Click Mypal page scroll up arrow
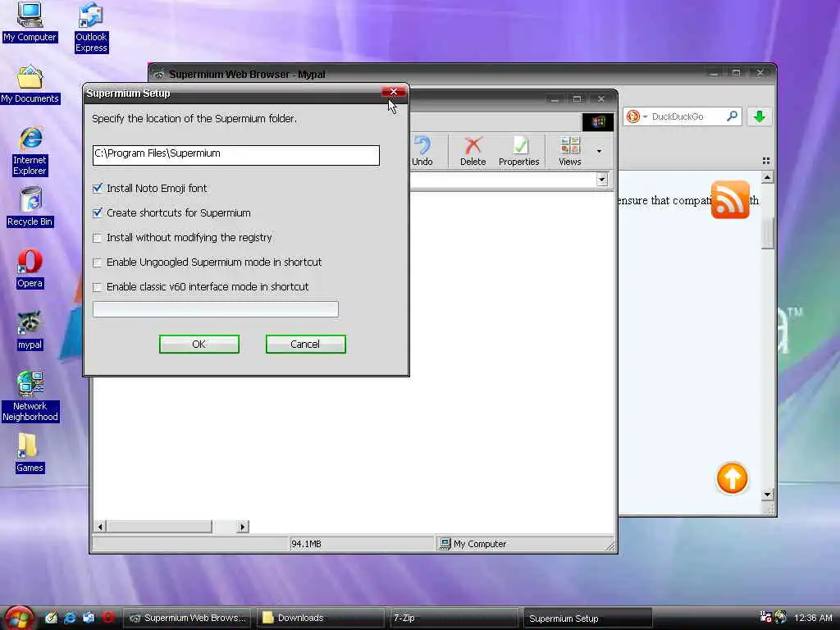840x630 pixels. [x=767, y=177]
